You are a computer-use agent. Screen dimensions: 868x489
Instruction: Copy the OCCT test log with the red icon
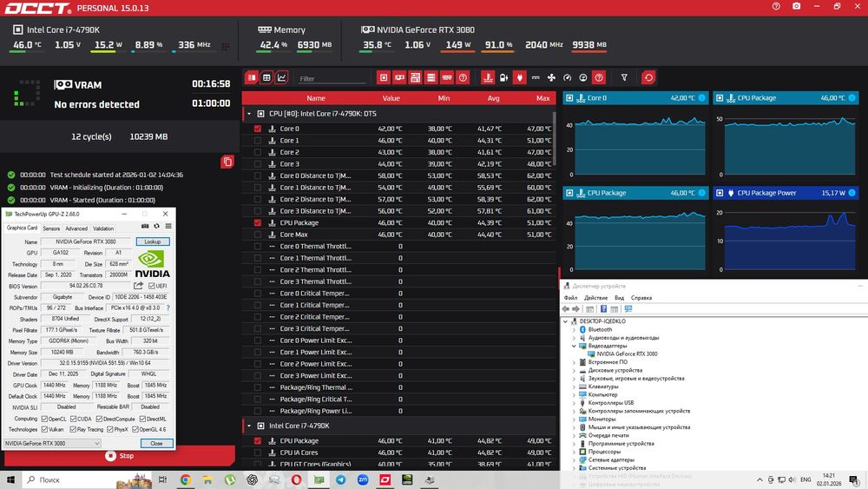tap(227, 162)
